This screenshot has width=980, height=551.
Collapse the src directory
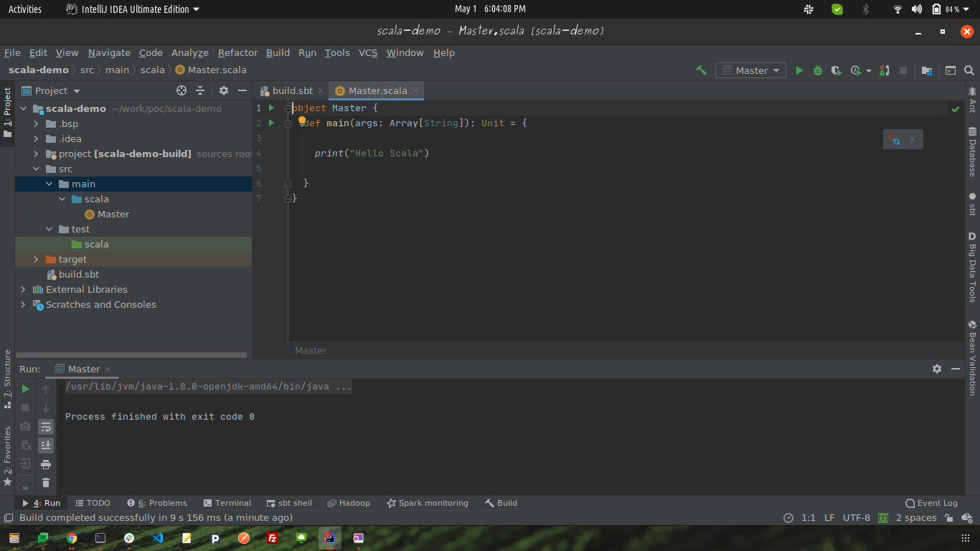tap(35, 169)
